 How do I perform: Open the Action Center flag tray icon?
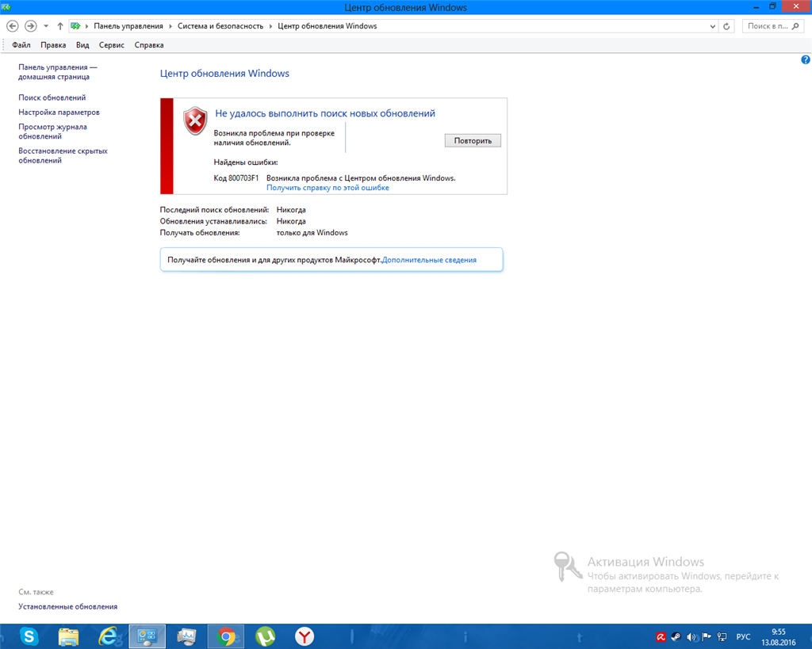click(707, 637)
